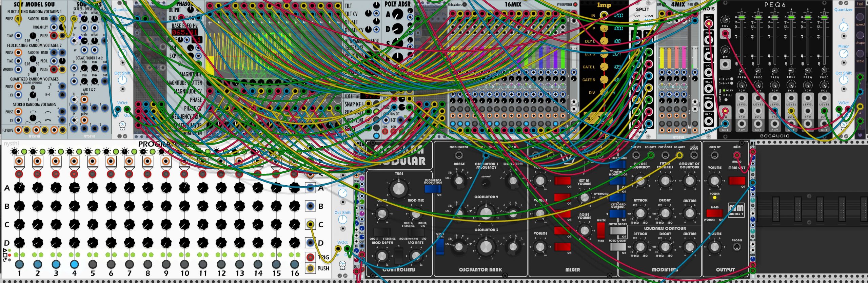The height and width of the screenshot is (283, 868).
Task: Click the DLY L knob on Imp
Action: [x=604, y=41]
